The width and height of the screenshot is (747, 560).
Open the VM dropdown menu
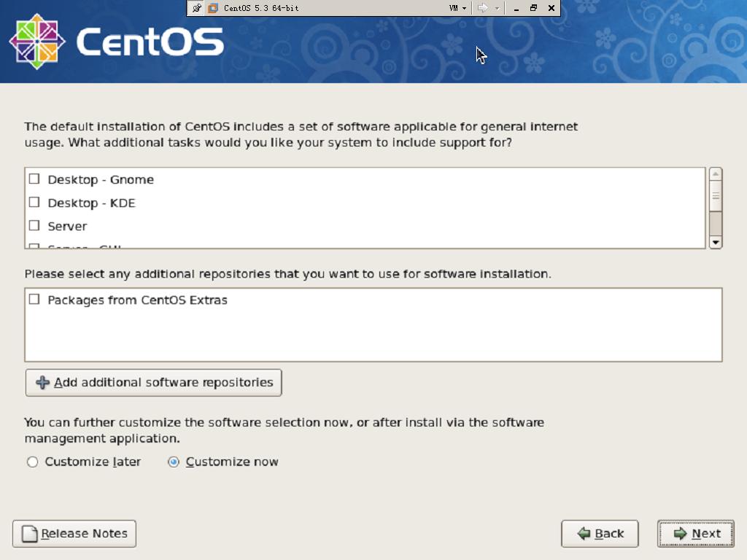(x=457, y=7)
